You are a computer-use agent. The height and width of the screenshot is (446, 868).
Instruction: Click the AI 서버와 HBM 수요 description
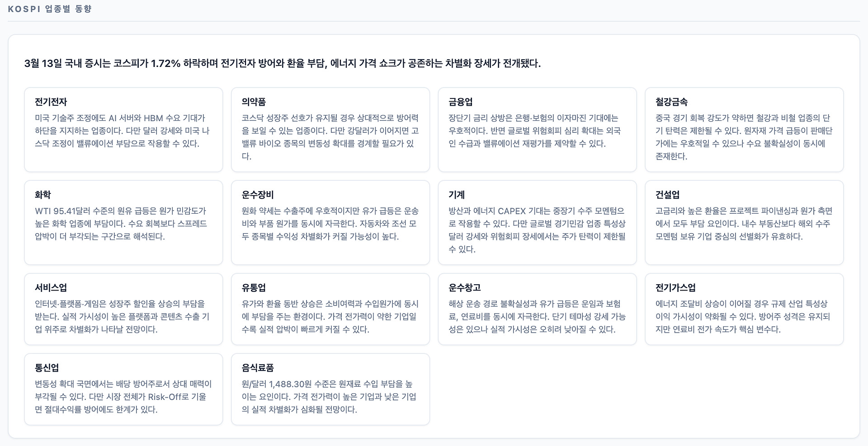point(122,131)
